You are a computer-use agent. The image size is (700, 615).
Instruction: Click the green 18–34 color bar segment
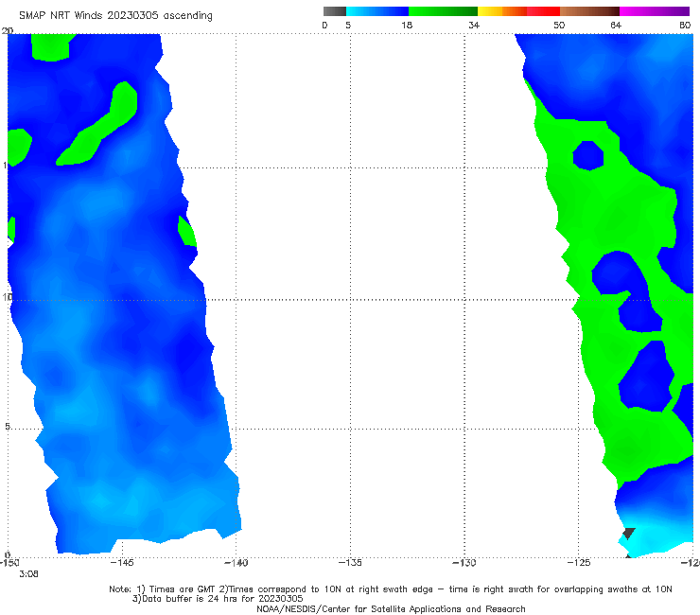pos(443,11)
